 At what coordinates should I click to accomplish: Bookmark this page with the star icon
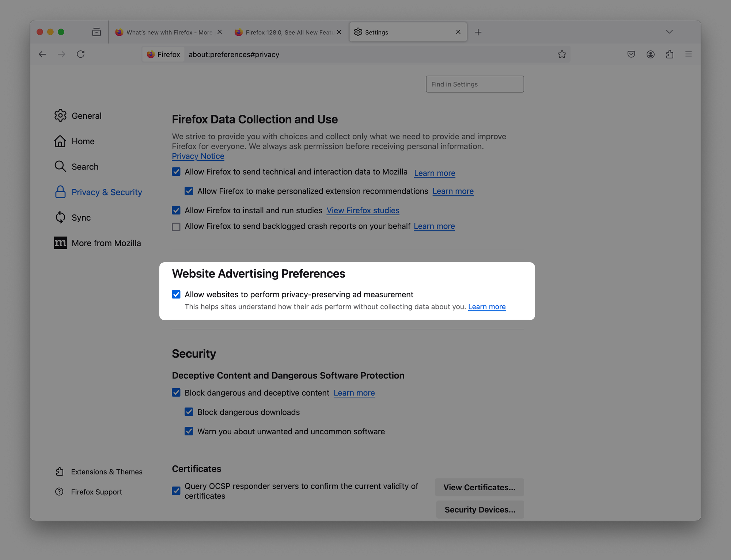click(562, 54)
